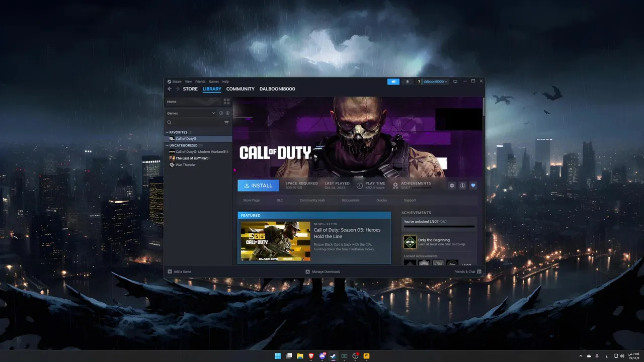644x362 pixels.
Task: Click Xbox app icon on taskbar
Action: [345, 356]
